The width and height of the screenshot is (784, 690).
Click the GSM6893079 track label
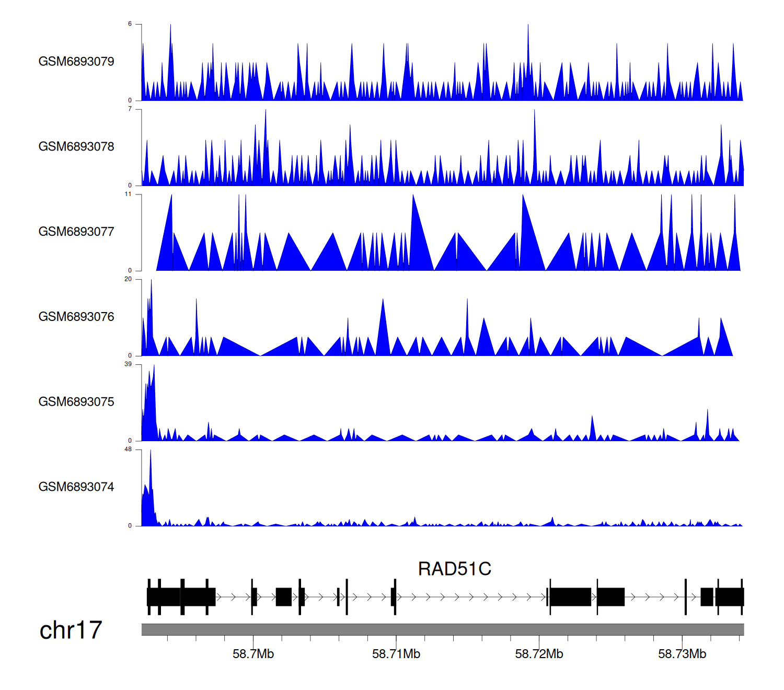(76, 62)
